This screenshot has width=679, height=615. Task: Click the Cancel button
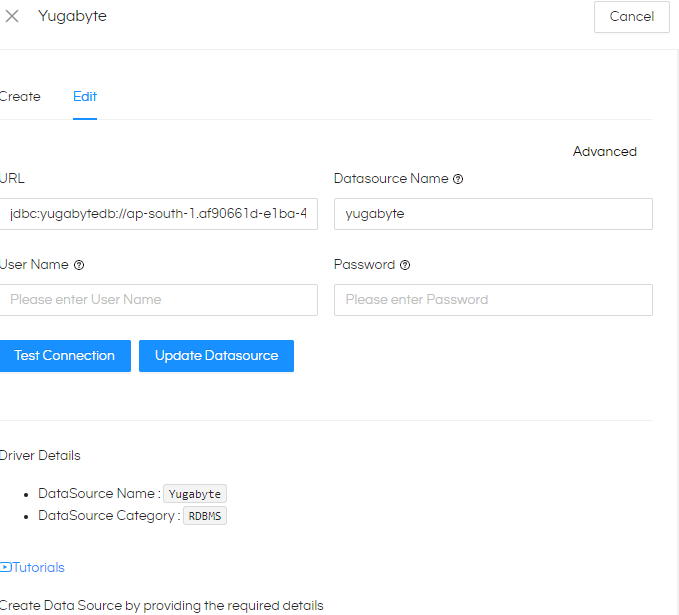[631, 16]
